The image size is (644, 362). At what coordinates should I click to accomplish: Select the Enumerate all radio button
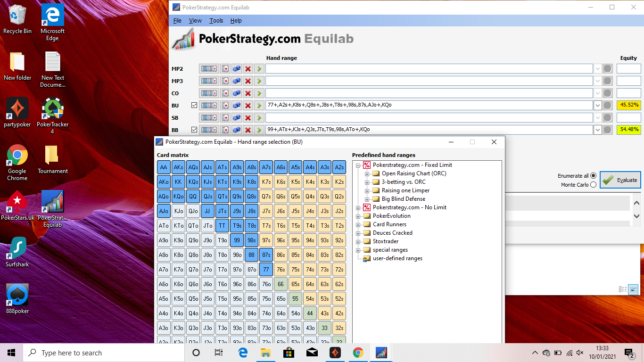coord(593,176)
